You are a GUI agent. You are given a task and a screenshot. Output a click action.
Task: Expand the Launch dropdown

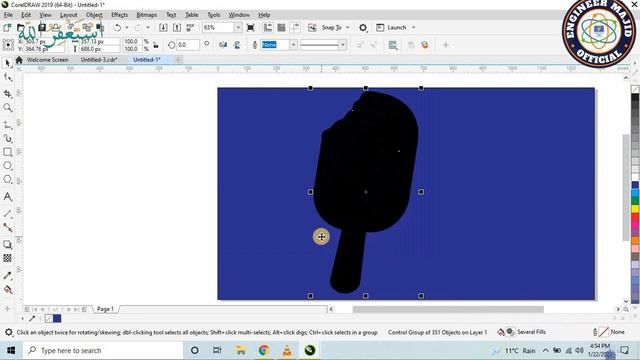tap(413, 27)
